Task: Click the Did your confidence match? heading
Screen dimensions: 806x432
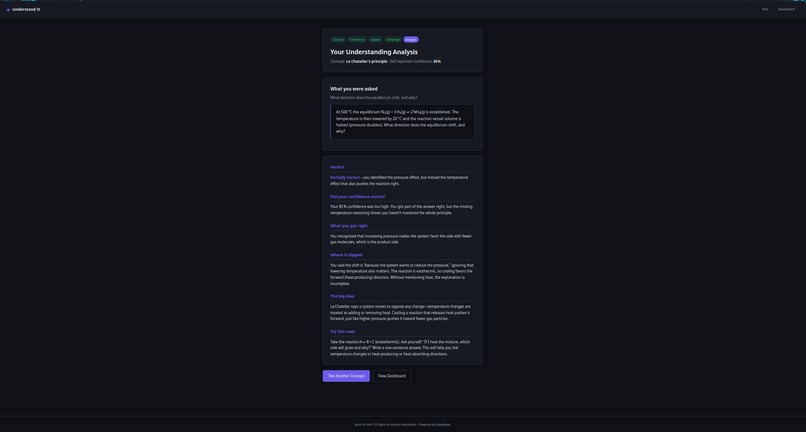Action: [357, 196]
